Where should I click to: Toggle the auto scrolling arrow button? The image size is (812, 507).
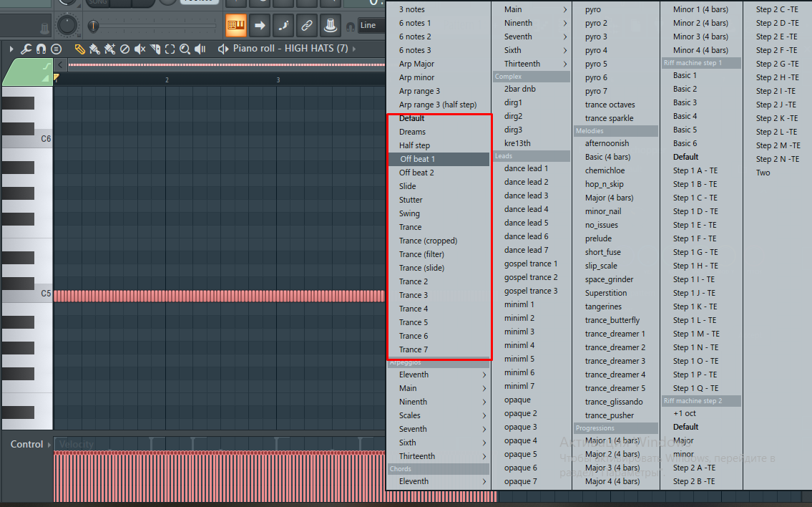(x=260, y=25)
